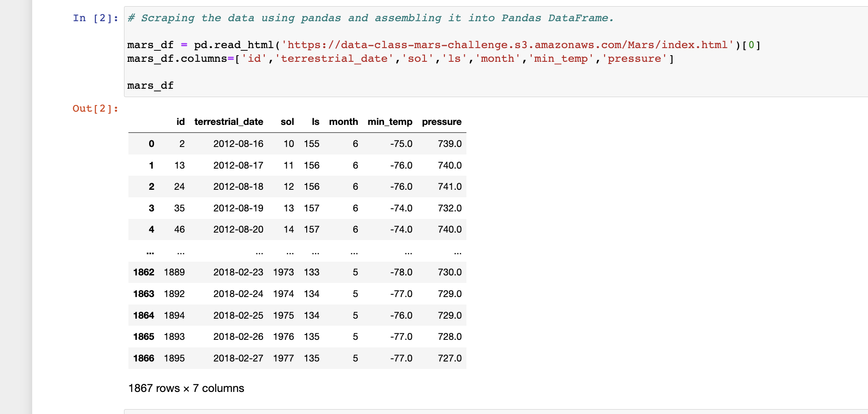Click the pressure column header
Image resolution: width=868 pixels, height=414 pixels.
(x=441, y=122)
